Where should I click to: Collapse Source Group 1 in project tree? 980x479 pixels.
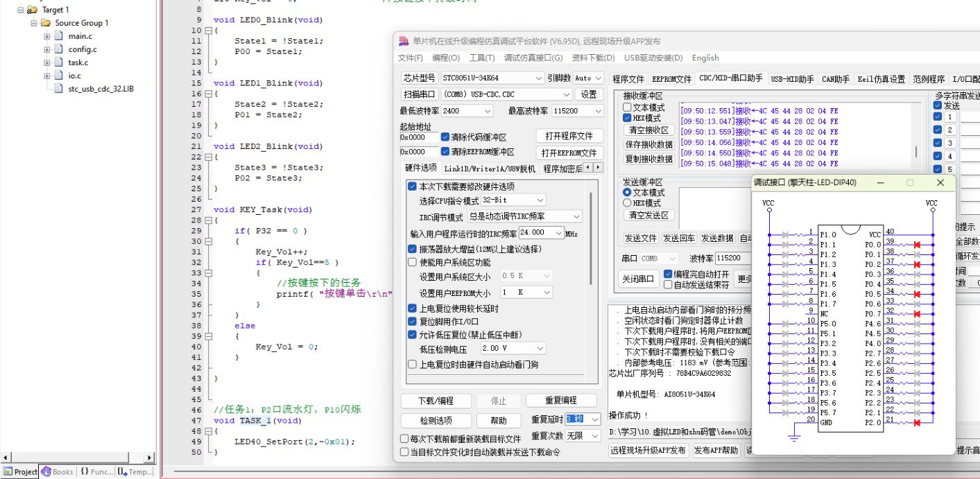[x=33, y=23]
